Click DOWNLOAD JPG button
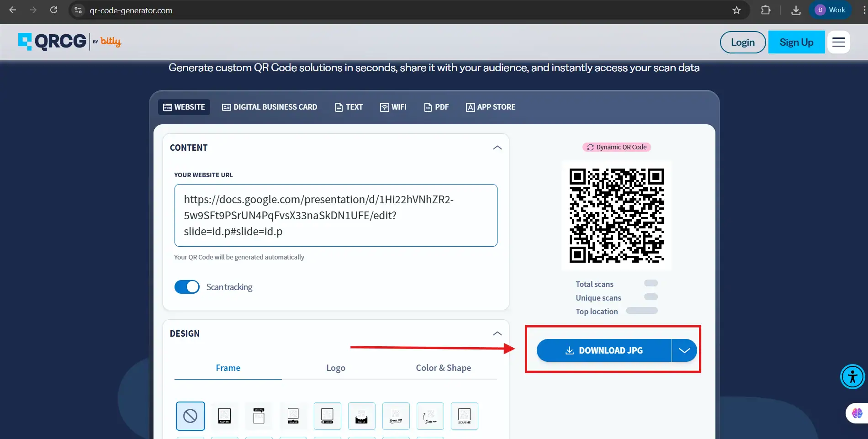The width and height of the screenshot is (868, 439). pos(604,350)
